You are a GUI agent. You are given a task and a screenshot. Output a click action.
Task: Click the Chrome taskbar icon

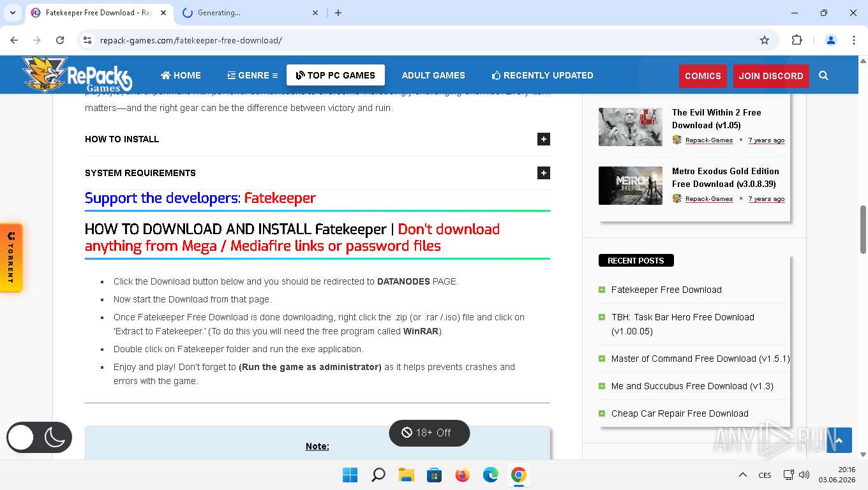click(x=519, y=475)
